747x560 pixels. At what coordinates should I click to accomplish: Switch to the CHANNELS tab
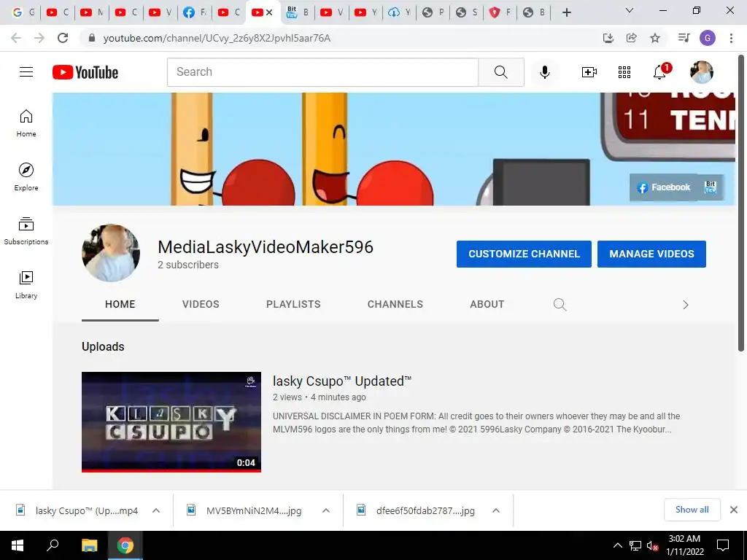(395, 304)
